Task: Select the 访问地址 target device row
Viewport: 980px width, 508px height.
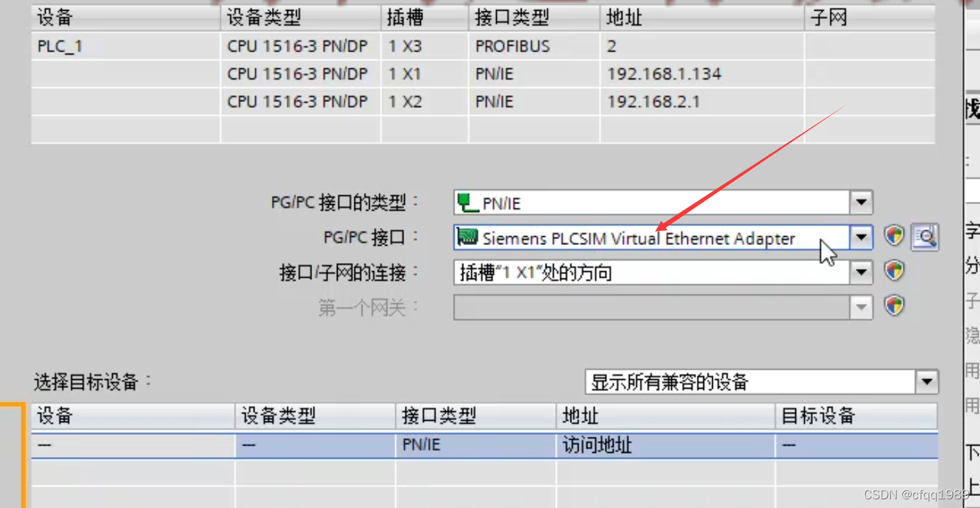Action: pos(485,446)
